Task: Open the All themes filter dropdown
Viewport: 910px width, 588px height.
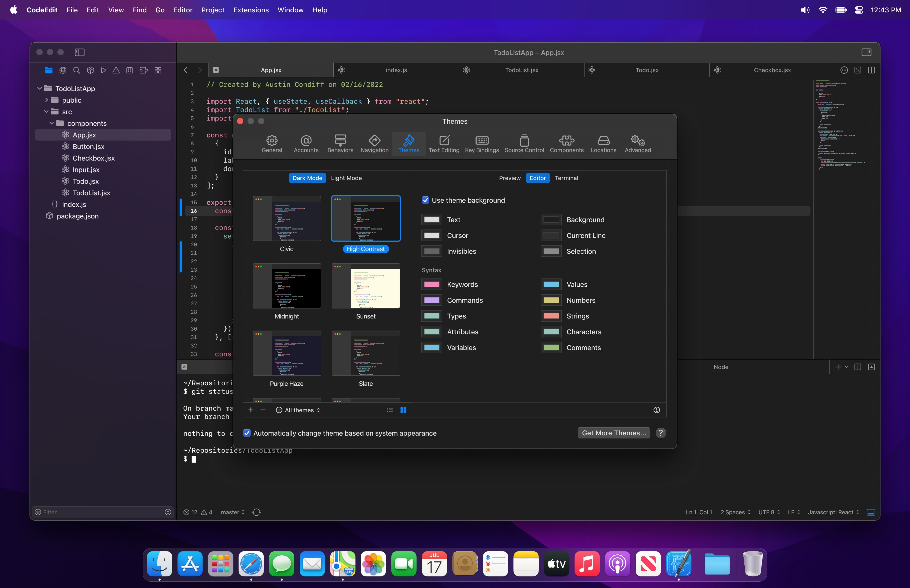Action: pos(298,410)
